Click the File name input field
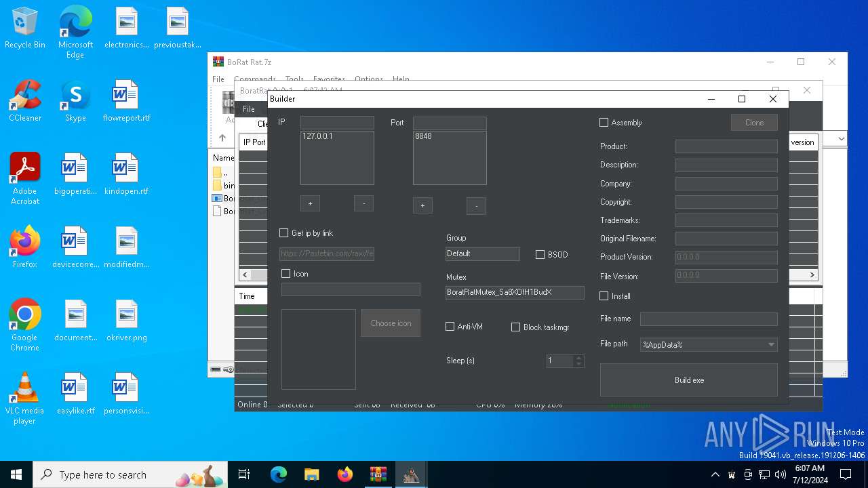Screen dimensions: 868x488 [709, 319]
